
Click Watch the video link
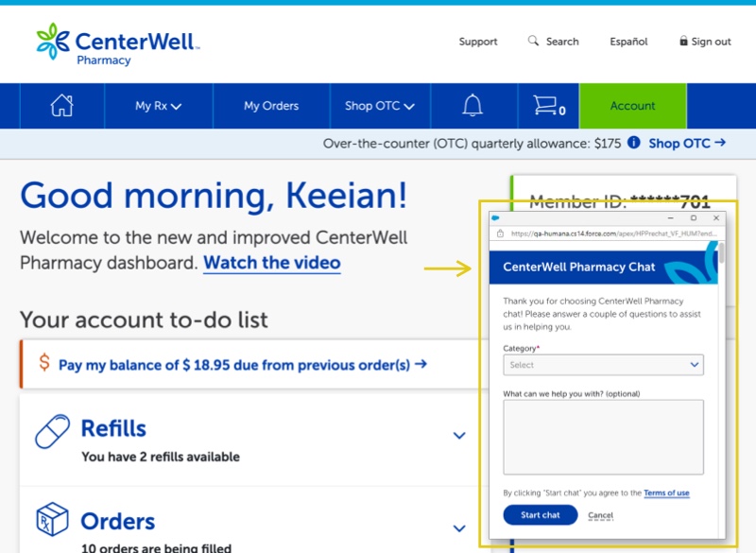click(x=272, y=263)
